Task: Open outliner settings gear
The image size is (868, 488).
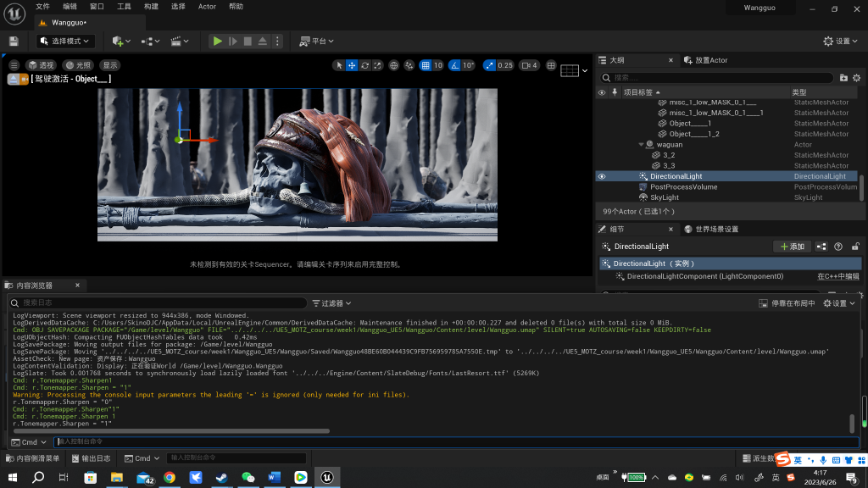Action: (x=856, y=78)
